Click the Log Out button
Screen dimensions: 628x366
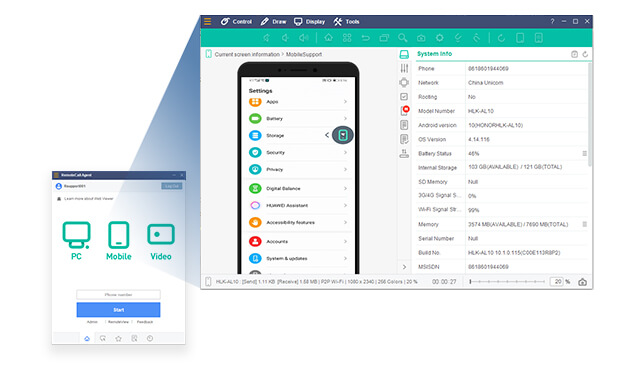171,186
